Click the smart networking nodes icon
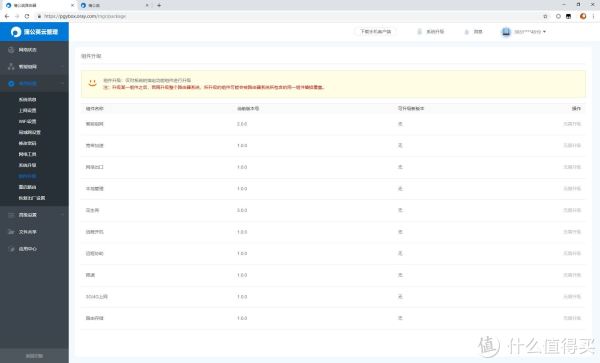 [x=11, y=67]
